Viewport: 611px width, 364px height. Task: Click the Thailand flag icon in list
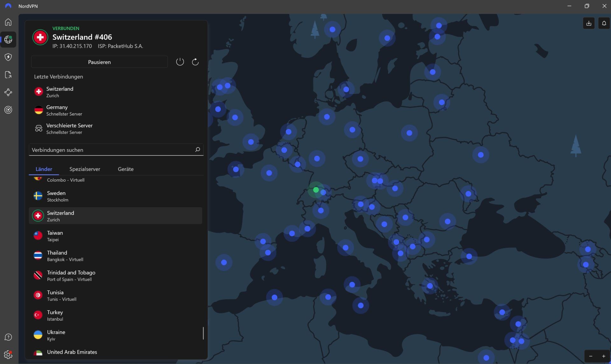pyautogui.click(x=38, y=255)
